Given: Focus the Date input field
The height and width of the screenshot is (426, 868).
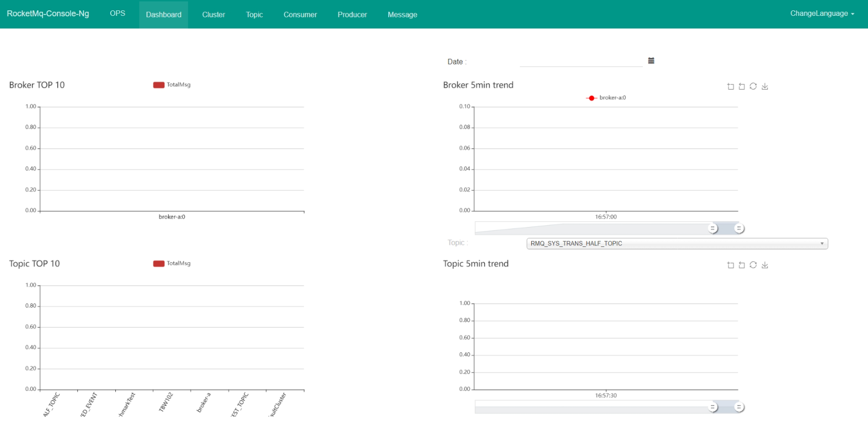Looking at the screenshot, I should [x=581, y=61].
